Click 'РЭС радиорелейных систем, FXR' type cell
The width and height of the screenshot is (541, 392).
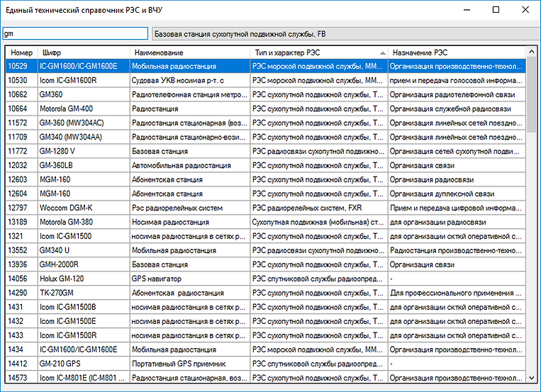pyautogui.click(x=319, y=208)
